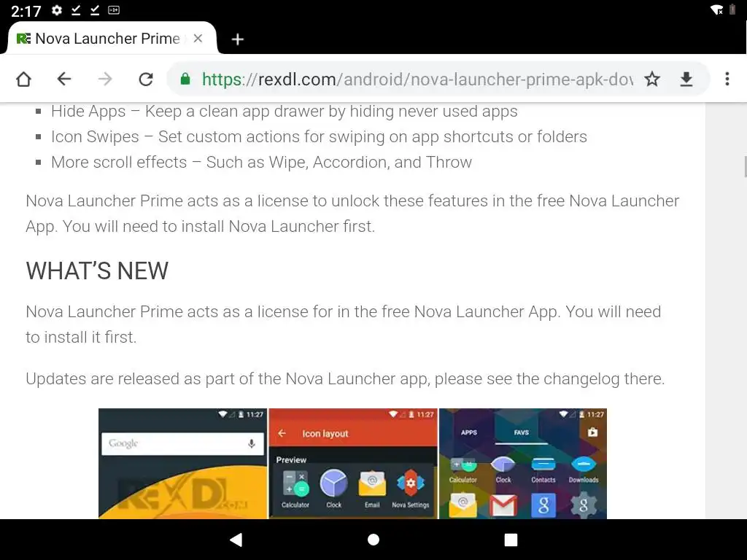Reload the page with refresh icon

point(146,79)
